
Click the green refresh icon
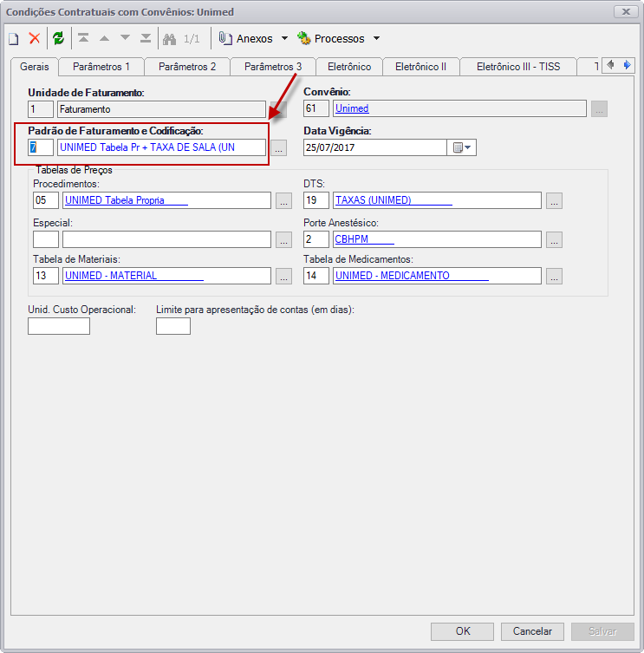pyautogui.click(x=58, y=38)
